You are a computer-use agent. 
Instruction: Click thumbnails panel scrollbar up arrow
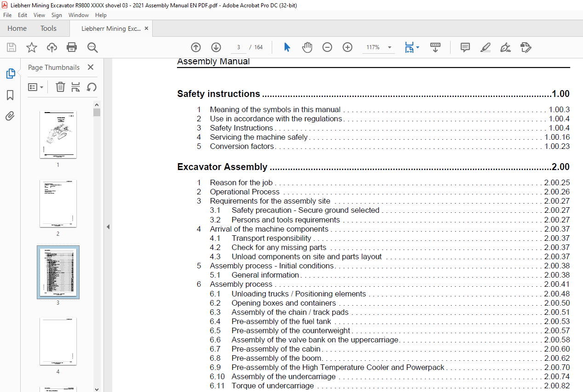97,104
